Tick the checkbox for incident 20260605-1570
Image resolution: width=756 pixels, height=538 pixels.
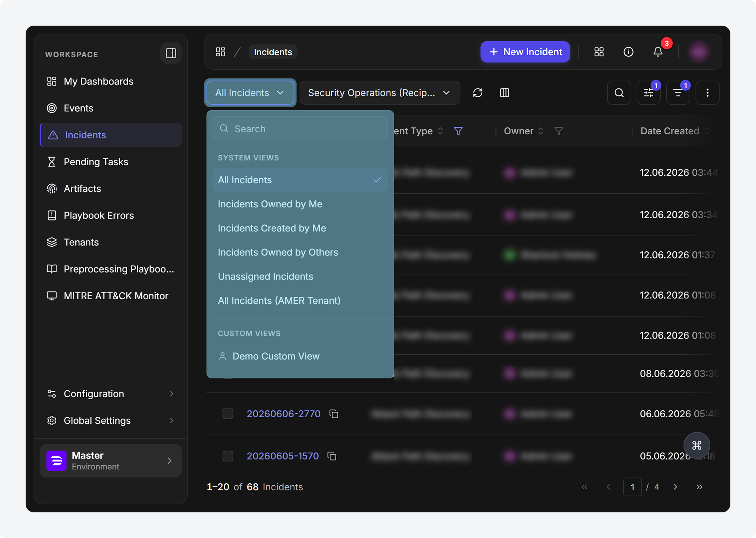coord(228,456)
